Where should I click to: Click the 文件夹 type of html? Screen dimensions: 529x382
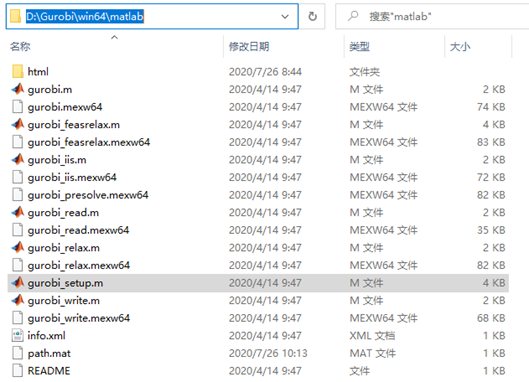(x=365, y=72)
